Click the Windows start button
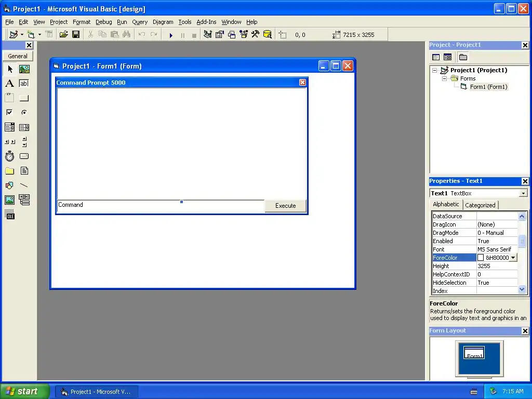This screenshot has width=532, height=399. tap(25, 392)
